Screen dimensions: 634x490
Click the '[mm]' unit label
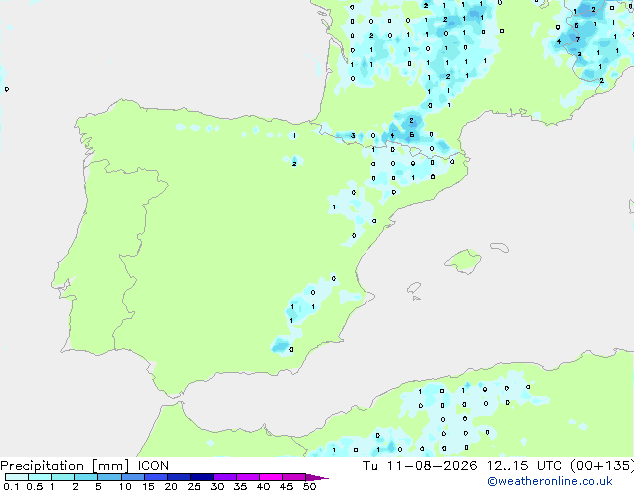pos(111,466)
